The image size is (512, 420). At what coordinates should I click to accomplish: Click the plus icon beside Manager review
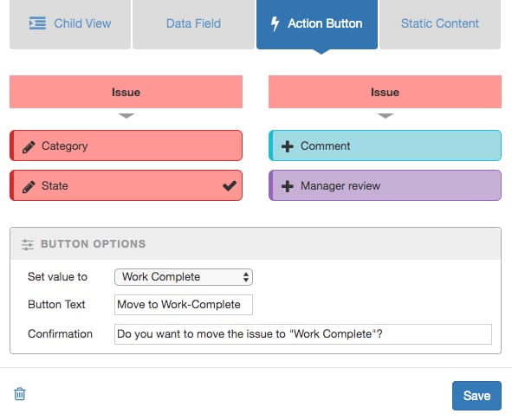(288, 186)
